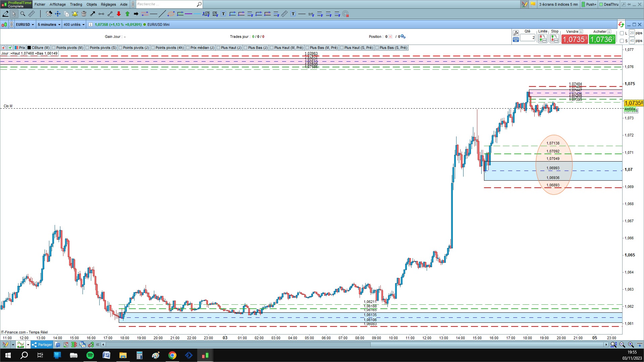The height and width of the screenshot is (362, 644).
Task: Select the ellipse drawing tool
Action: [171, 14]
